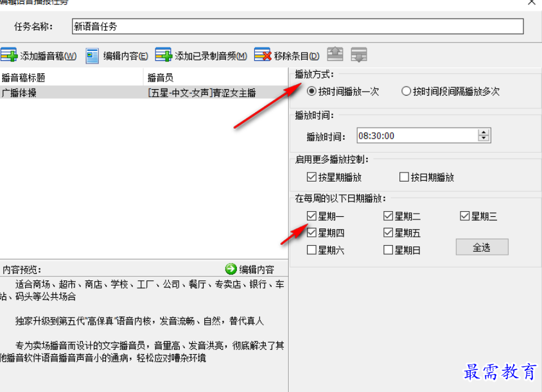Move entry down with arrow icon

pos(359,55)
